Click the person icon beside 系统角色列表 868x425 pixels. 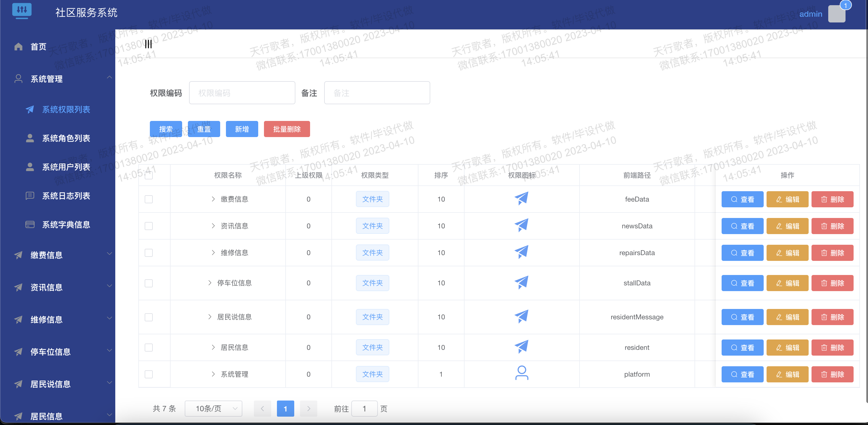pyautogui.click(x=30, y=138)
